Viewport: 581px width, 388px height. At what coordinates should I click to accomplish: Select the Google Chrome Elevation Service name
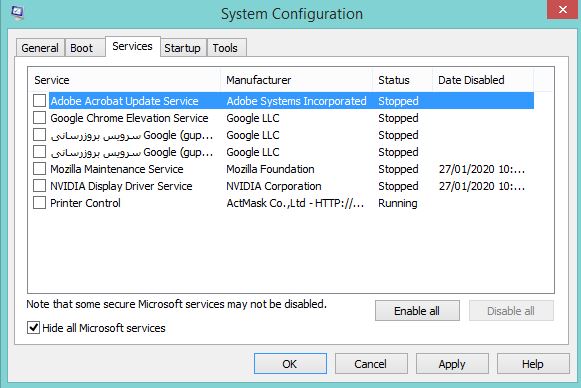point(129,118)
